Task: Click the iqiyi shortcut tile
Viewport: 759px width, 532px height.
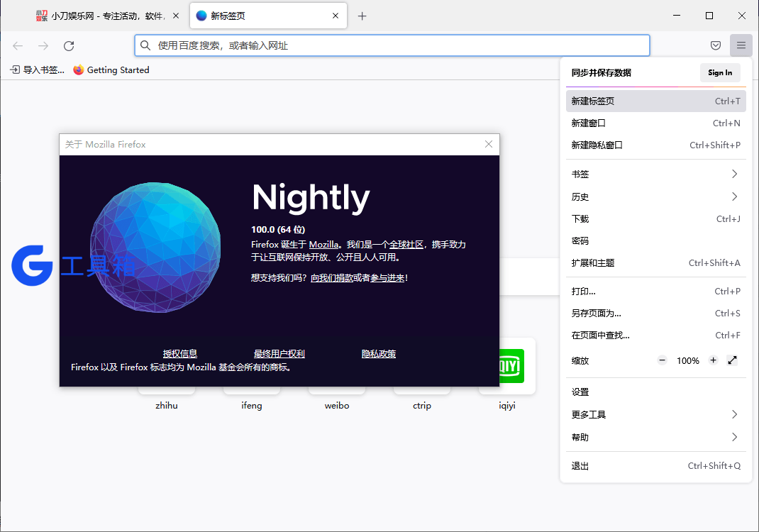Action: tap(506, 365)
